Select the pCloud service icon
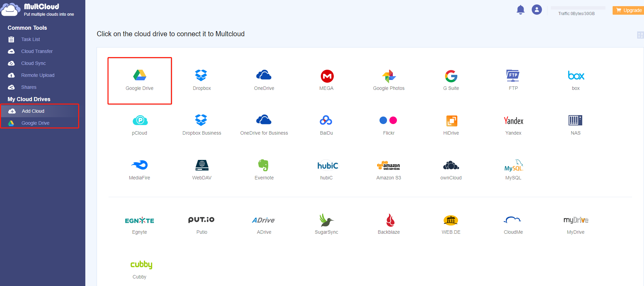Screen dimensions: 644x286 click(140, 121)
